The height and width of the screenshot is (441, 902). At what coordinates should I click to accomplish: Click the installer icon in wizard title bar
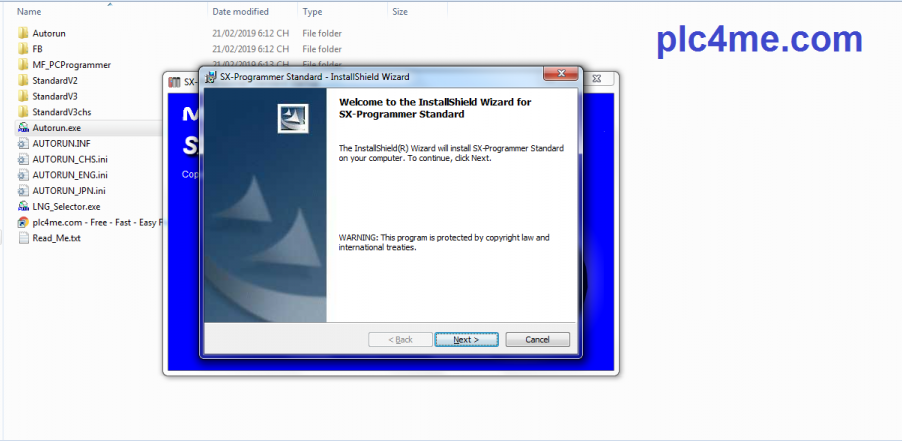211,77
